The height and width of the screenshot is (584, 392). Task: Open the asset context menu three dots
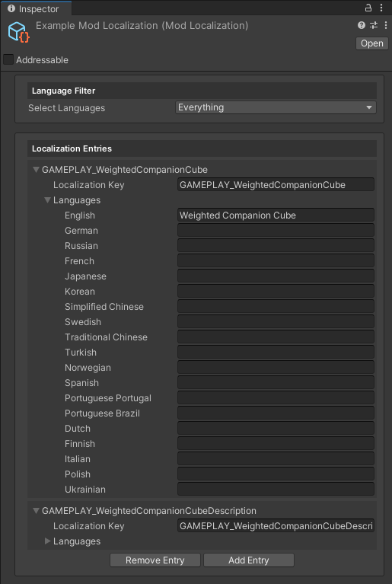pyautogui.click(x=385, y=25)
